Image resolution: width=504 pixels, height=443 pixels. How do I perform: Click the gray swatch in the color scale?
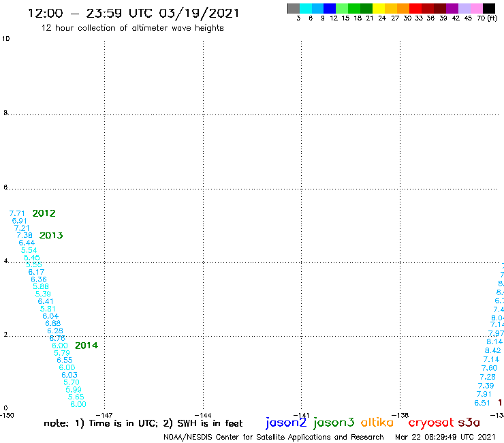(x=294, y=8)
